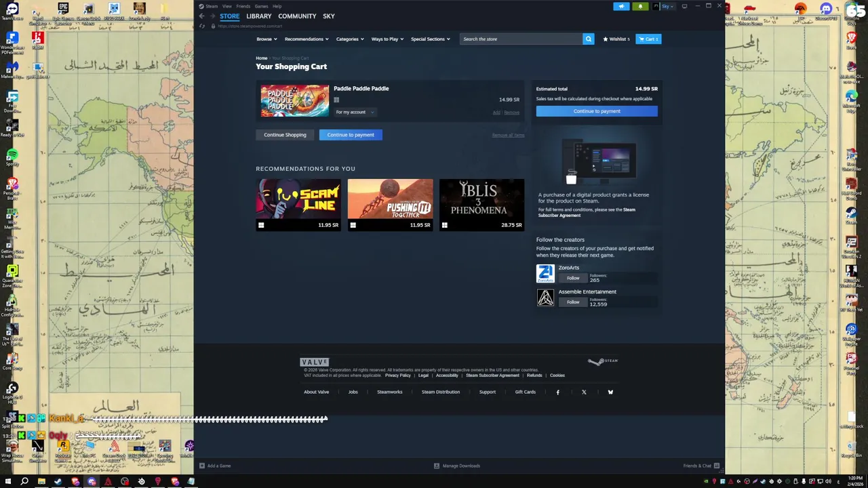Open the Manage Downloads icon
The image size is (868, 488).
(437, 466)
